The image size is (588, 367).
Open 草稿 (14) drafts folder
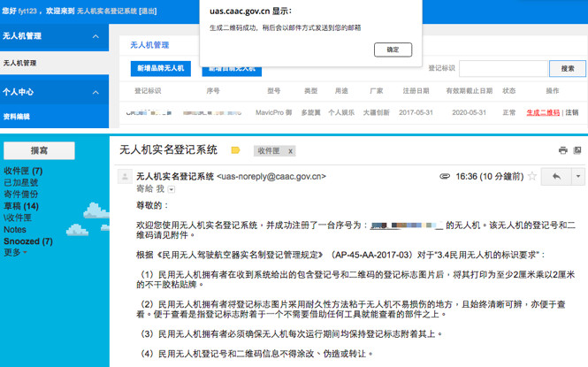pyautogui.click(x=21, y=205)
